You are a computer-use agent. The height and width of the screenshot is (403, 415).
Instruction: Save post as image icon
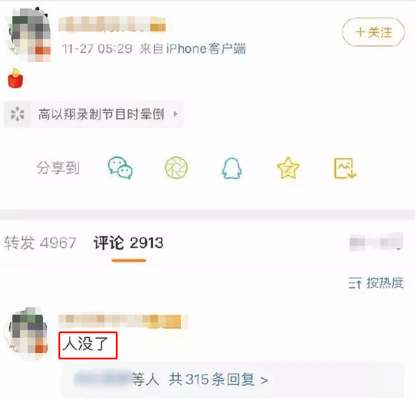345,168
